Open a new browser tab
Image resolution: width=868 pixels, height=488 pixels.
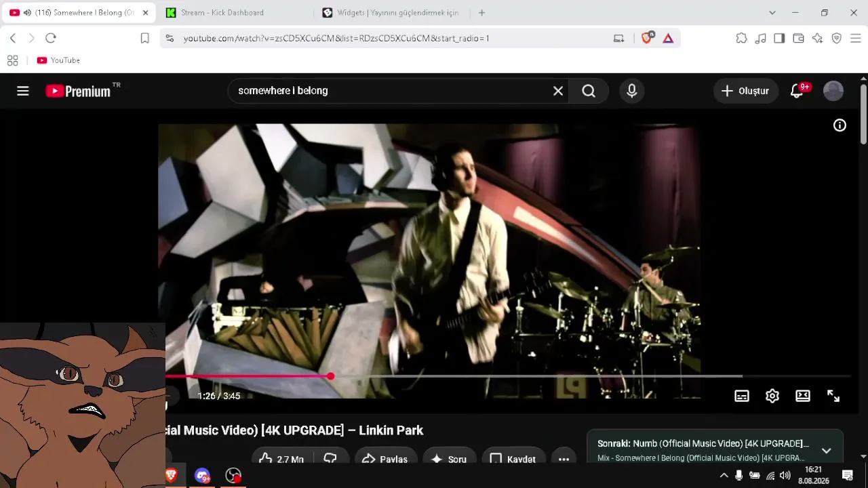pos(481,13)
